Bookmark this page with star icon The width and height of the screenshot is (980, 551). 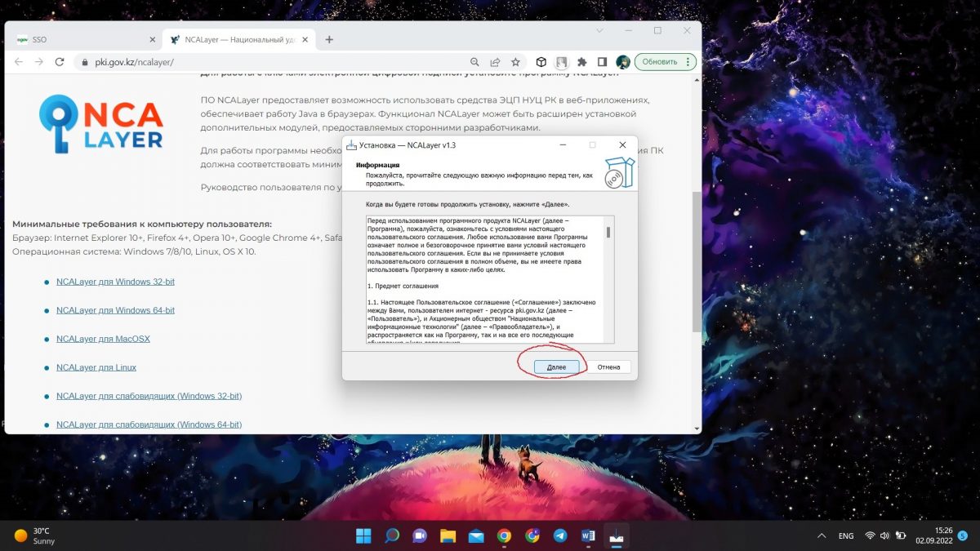click(x=515, y=62)
